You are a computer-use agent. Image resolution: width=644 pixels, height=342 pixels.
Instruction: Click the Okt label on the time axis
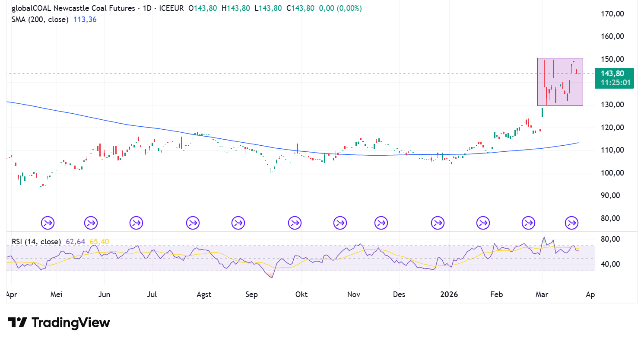[301, 294]
